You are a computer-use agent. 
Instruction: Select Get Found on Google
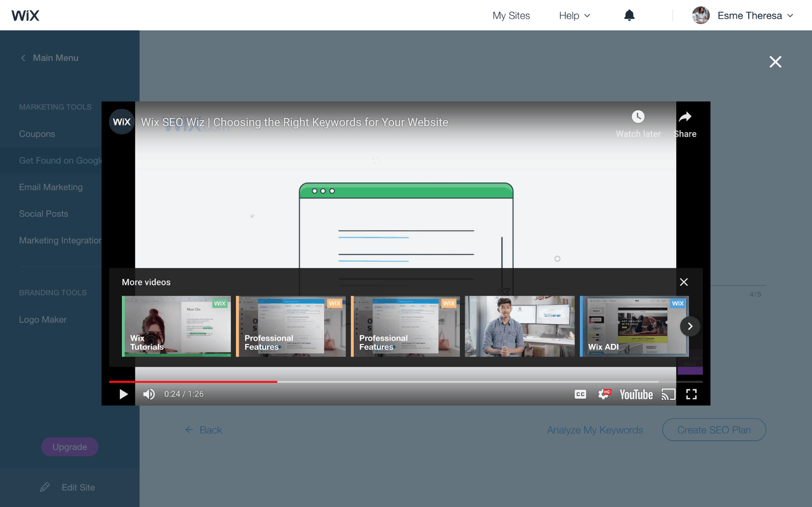point(60,161)
